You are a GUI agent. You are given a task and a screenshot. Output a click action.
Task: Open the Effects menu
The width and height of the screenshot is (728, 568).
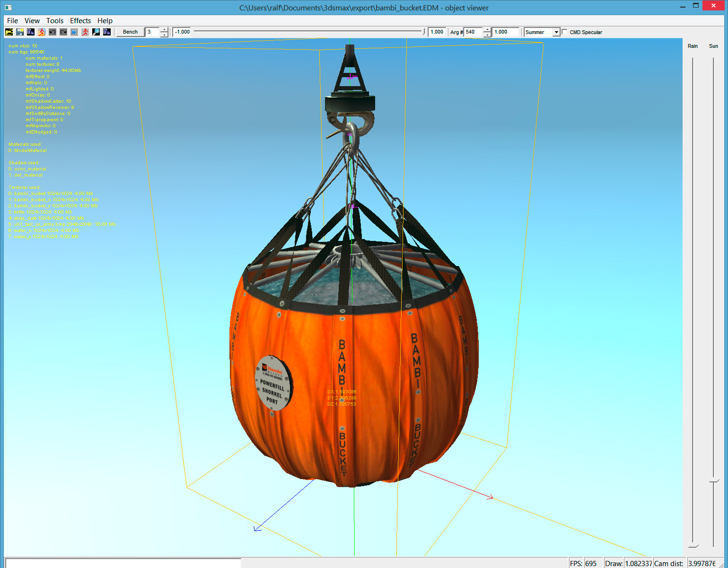80,21
